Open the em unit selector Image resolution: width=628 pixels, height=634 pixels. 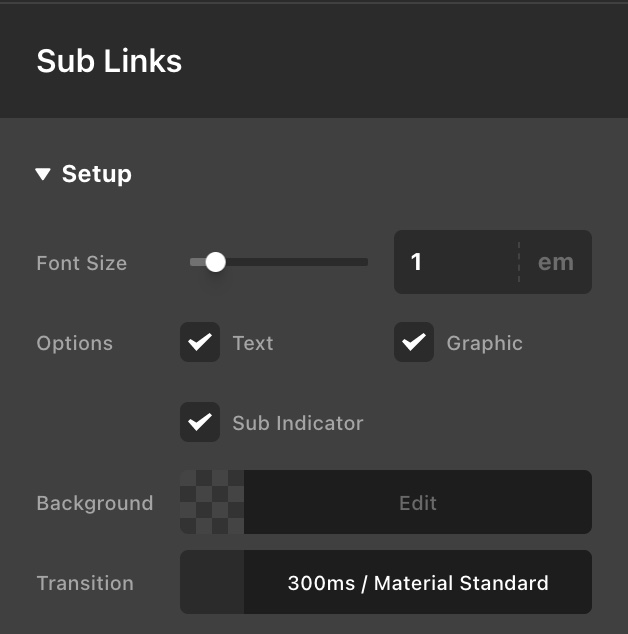click(x=556, y=262)
